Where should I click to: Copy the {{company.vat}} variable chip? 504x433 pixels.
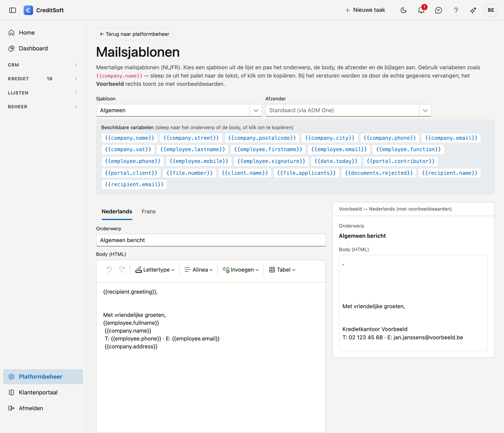click(x=128, y=149)
